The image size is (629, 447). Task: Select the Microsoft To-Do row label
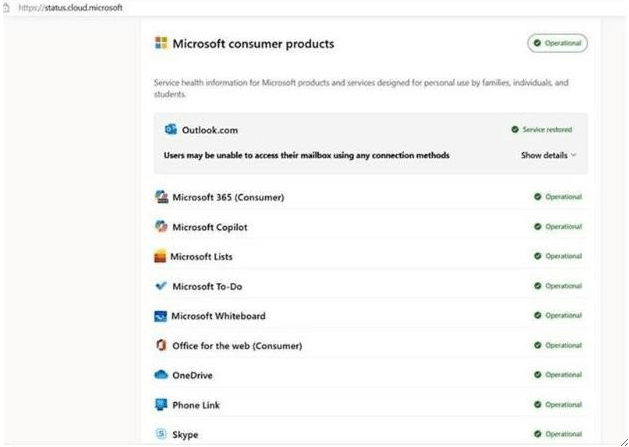pos(207,286)
